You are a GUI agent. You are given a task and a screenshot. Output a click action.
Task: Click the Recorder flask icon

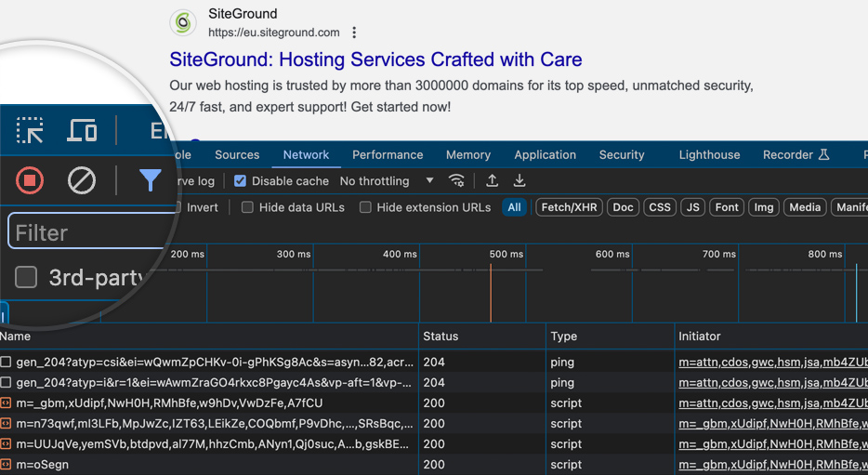coord(823,154)
